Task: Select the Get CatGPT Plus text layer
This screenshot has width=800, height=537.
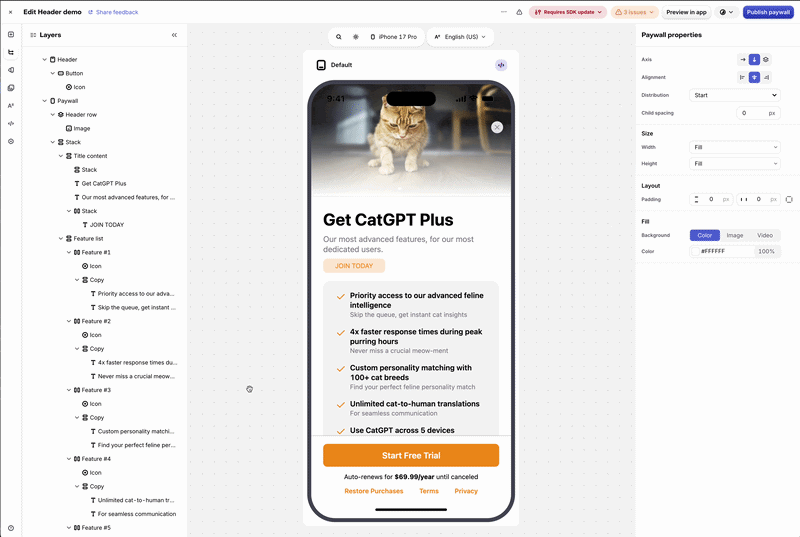Action: [x=100, y=184]
